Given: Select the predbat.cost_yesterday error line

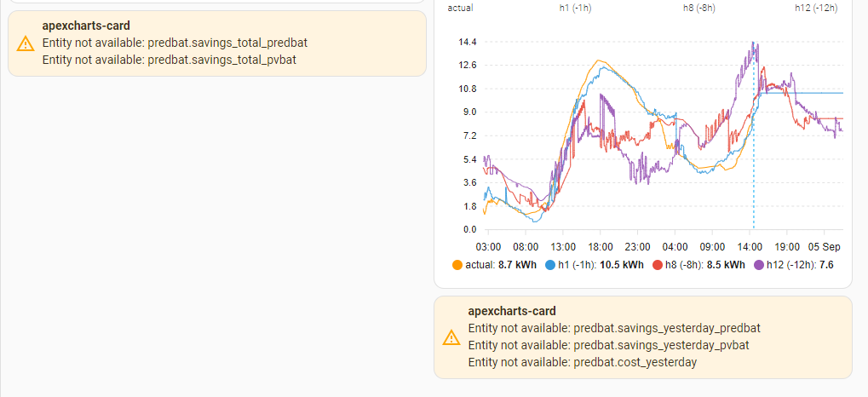Looking at the screenshot, I should point(583,363).
